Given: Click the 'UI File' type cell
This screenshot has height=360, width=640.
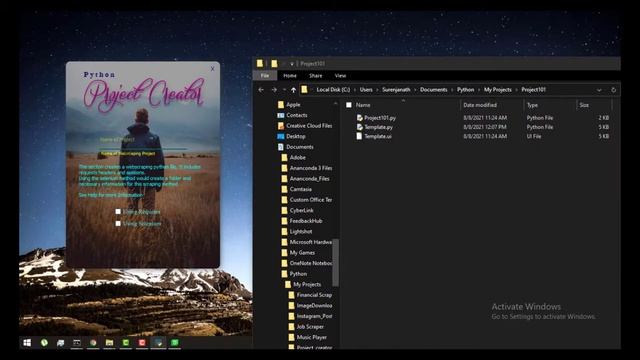Looking at the screenshot, I should [533, 136].
